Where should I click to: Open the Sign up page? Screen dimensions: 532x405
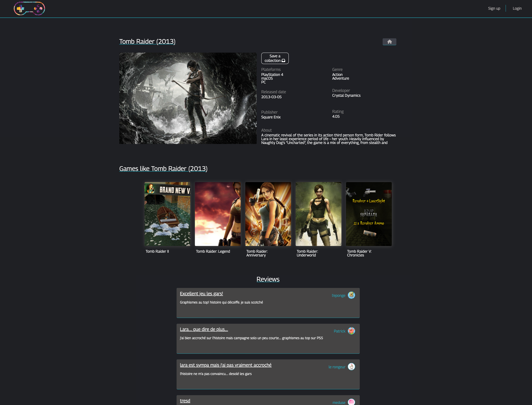click(x=494, y=8)
